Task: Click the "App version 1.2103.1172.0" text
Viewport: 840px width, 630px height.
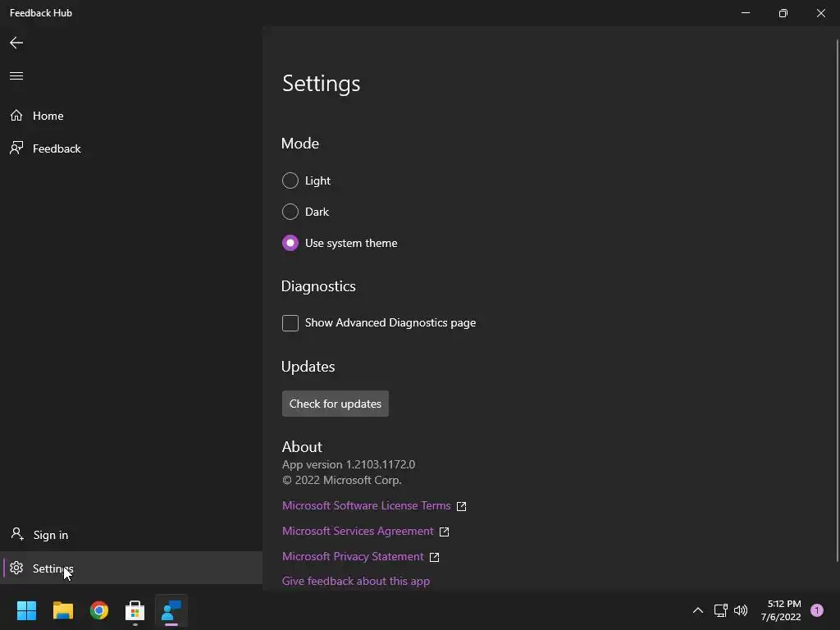Action: tap(349, 464)
